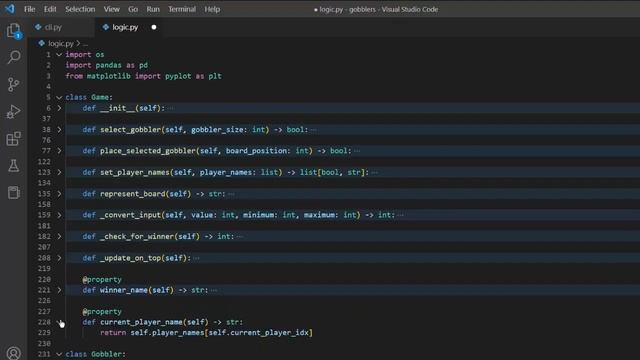Open the Run menu

pyautogui.click(x=153, y=9)
